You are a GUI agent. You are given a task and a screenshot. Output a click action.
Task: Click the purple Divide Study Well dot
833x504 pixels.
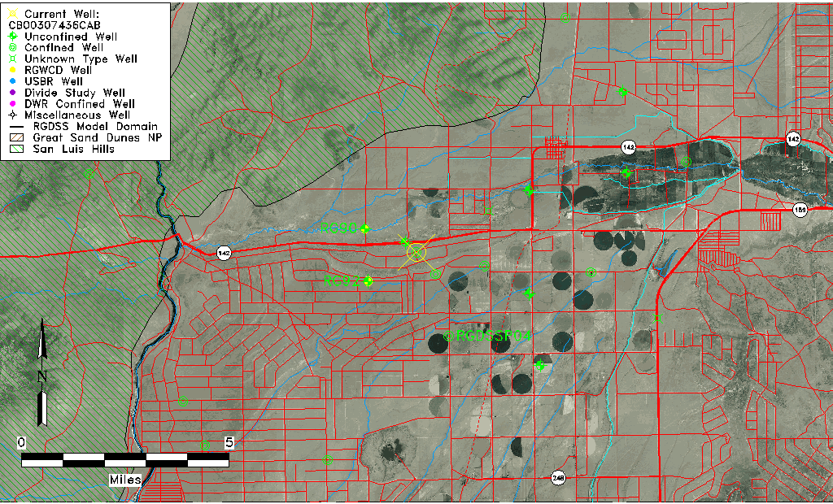11,93
